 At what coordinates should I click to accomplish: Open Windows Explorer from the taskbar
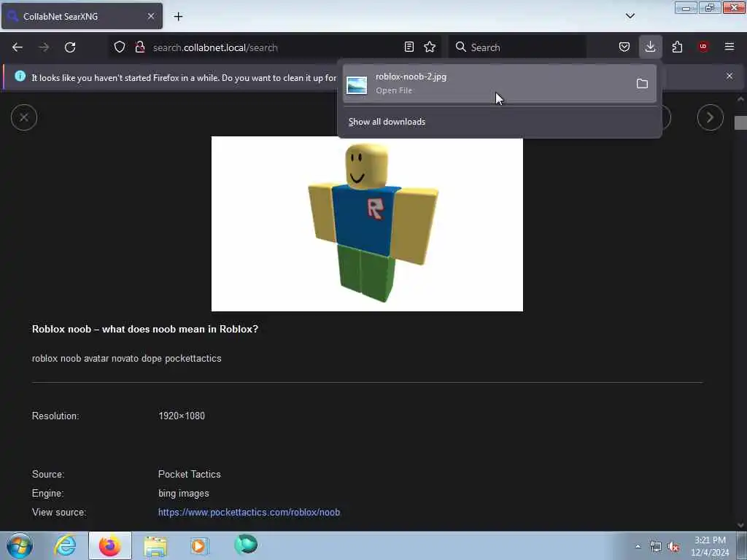coord(155,546)
